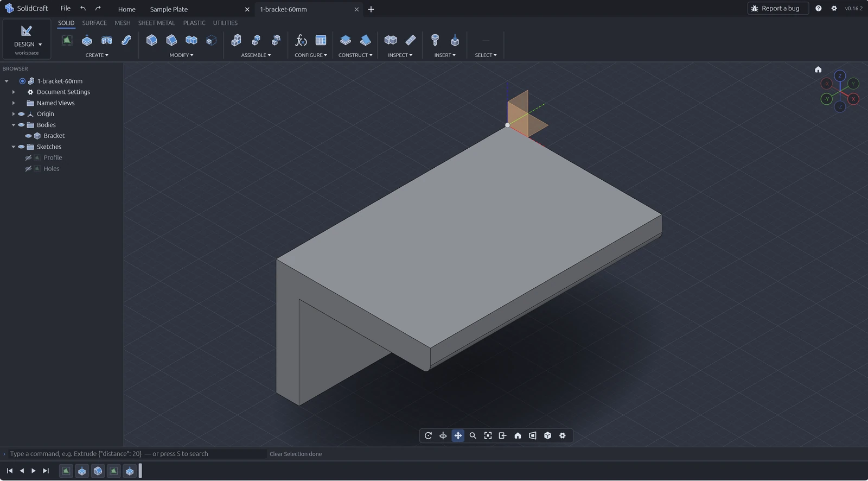Open the Parameters f(x) tool
868x481 pixels.
[301, 40]
